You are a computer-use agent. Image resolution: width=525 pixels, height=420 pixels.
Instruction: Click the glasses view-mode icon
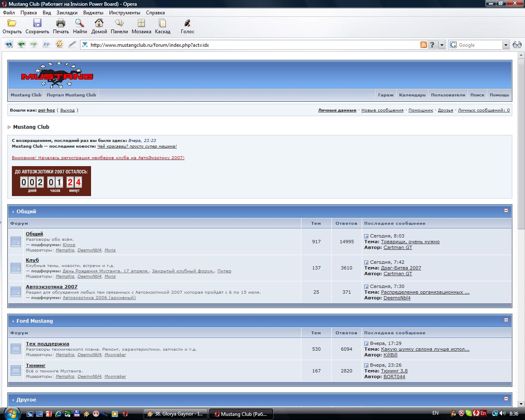click(517, 45)
